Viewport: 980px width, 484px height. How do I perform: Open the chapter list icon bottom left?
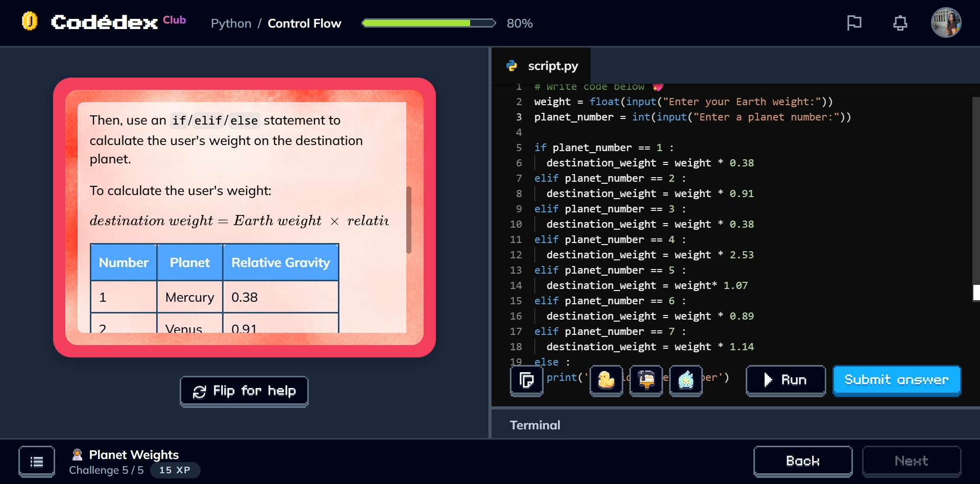point(36,461)
